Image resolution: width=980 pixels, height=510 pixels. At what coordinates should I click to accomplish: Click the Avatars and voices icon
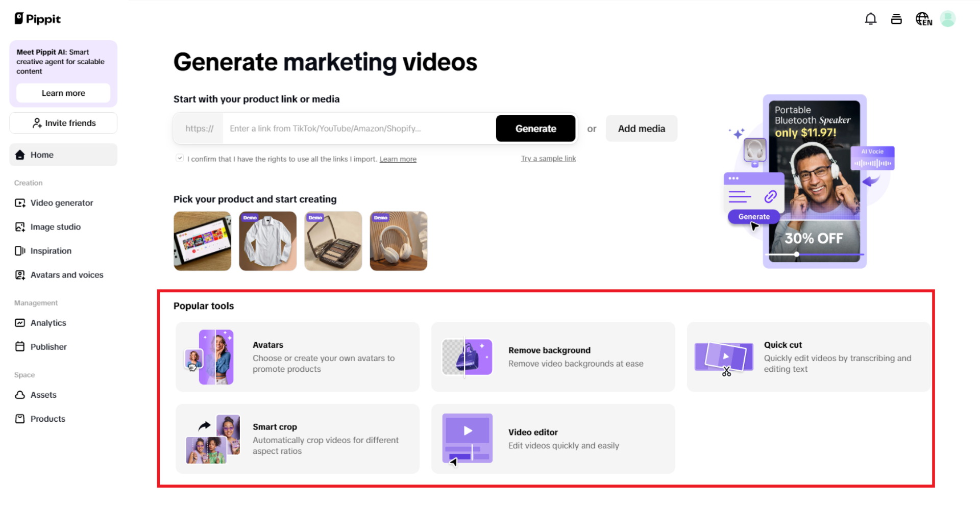20,275
